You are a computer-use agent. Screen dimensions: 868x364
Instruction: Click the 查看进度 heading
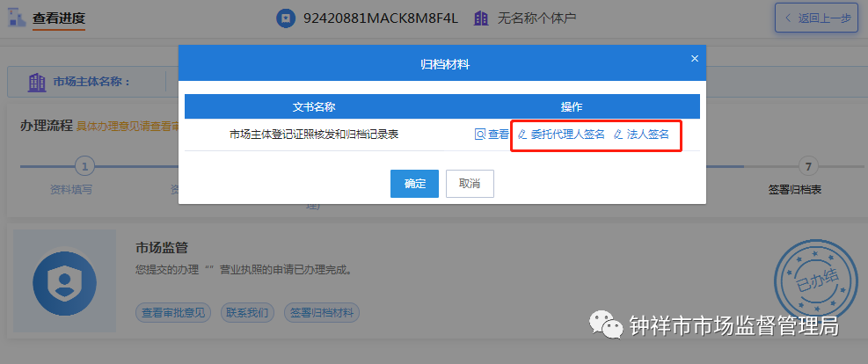tap(59, 18)
